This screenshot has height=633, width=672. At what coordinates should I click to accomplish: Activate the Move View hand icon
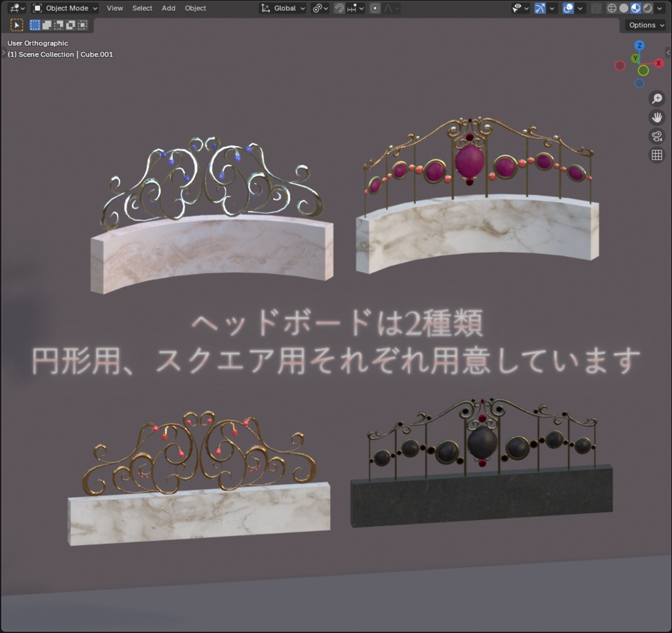point(657,117)
